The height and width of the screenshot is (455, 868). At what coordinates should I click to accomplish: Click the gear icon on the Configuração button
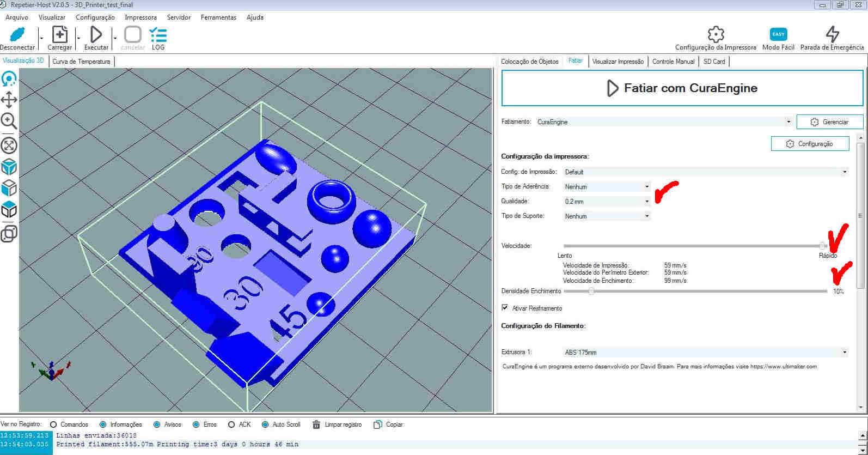coord(790,144)
